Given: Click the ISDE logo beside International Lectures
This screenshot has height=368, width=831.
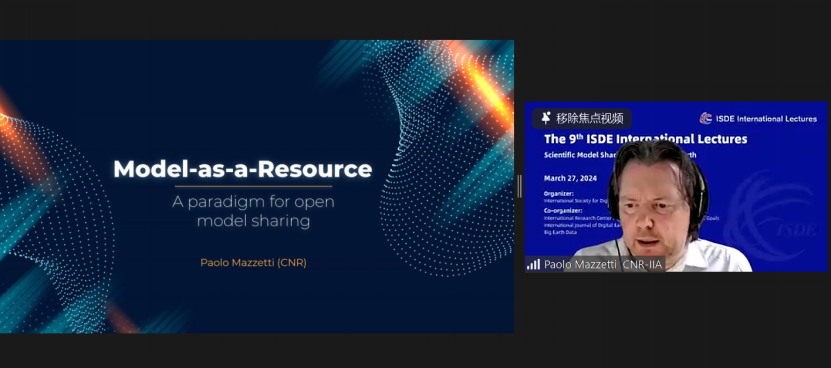Looking at the screenshot, I should click(705, 118).
